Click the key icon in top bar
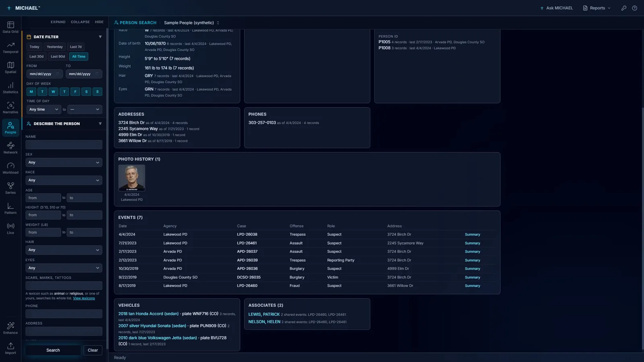 tap(624, 8)
